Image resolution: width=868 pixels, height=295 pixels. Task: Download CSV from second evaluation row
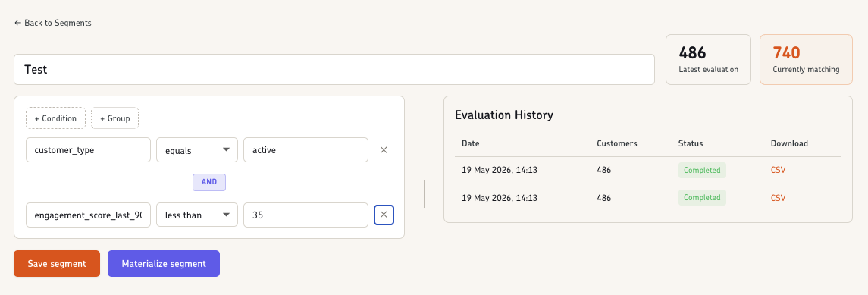click(778, 198)
